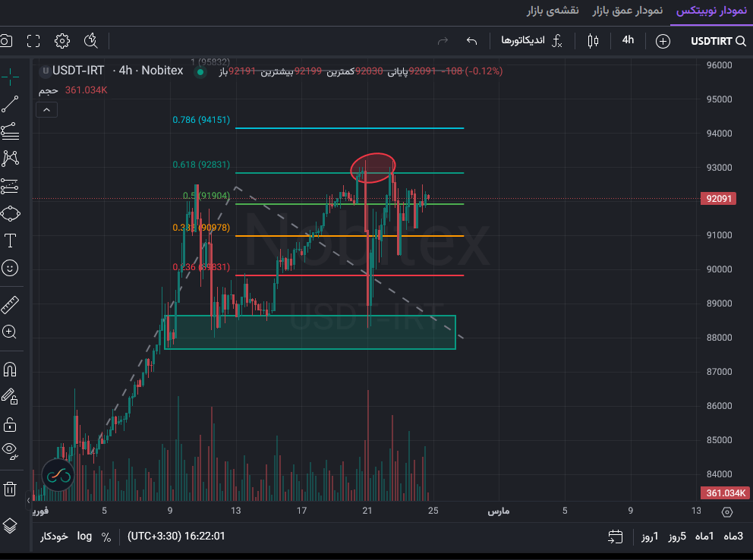Viewport: 753px width, 560px height.
Task: Switch to the نمودار عمق بازار tab
Action: coord(627,11)
